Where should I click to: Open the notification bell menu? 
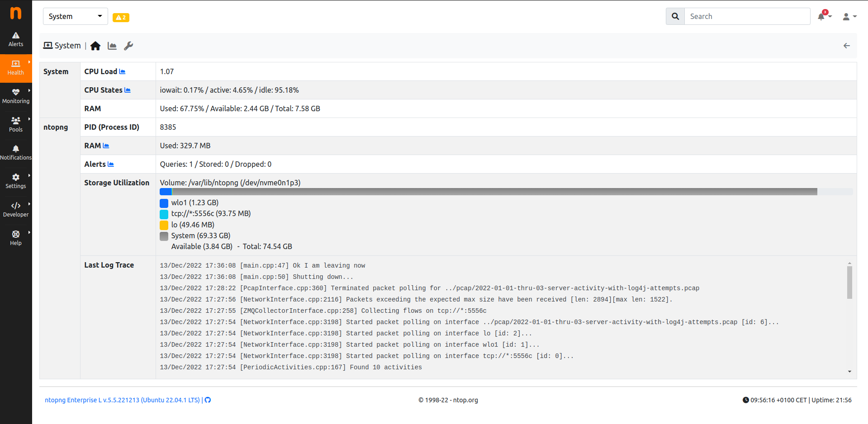[825, 16]
